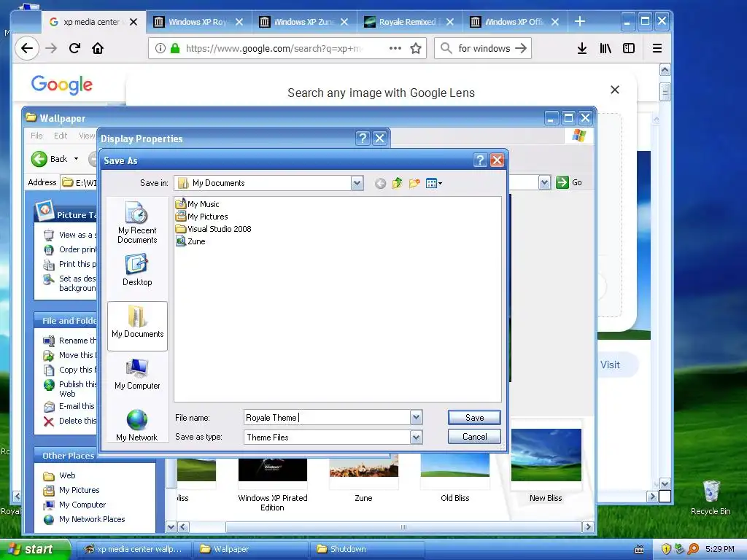Open the File menu in the Wallpaper window

tap(36, 136)
